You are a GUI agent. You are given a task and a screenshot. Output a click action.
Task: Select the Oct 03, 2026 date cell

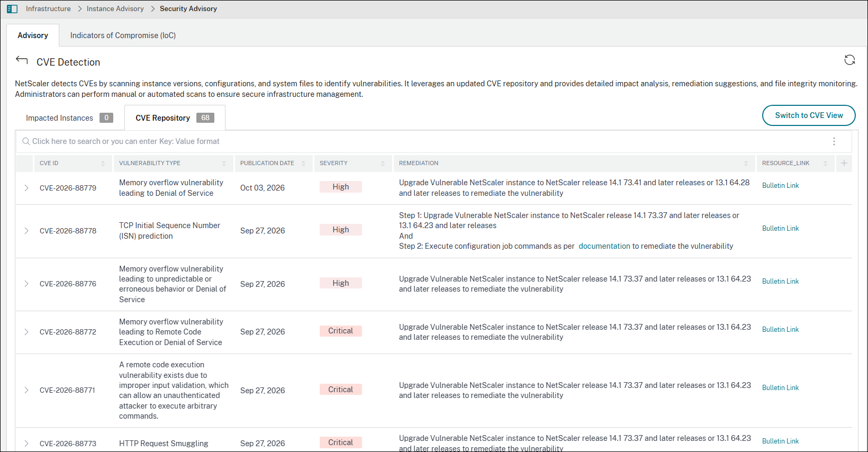coord(263,188)
